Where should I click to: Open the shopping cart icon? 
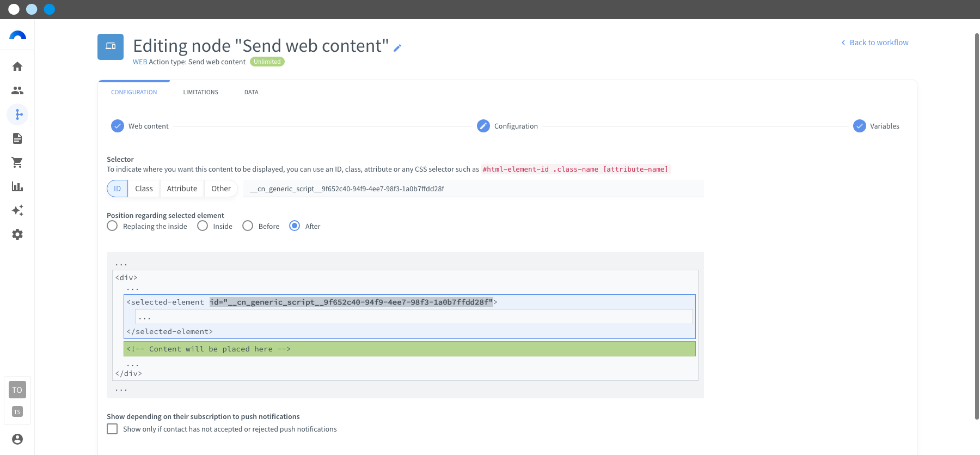point(17,162)
